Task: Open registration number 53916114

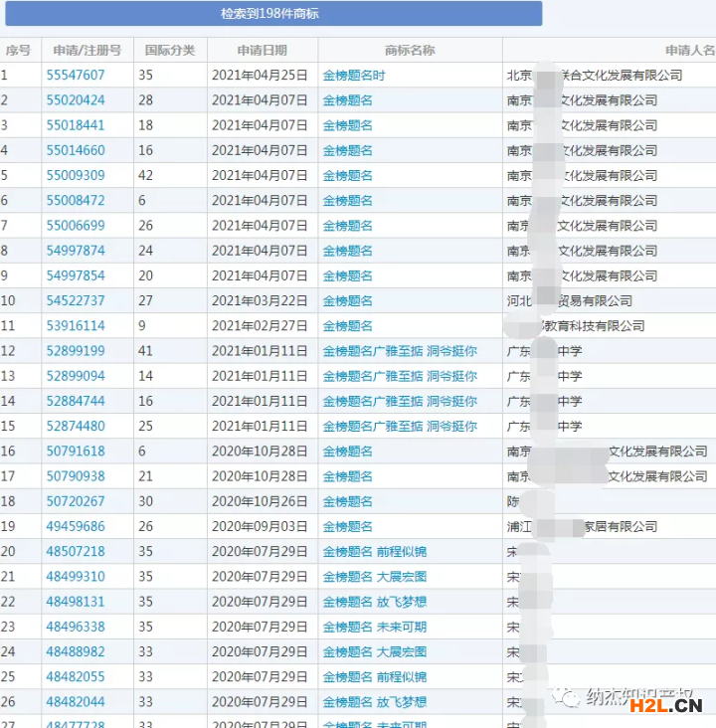Action: 76,325
